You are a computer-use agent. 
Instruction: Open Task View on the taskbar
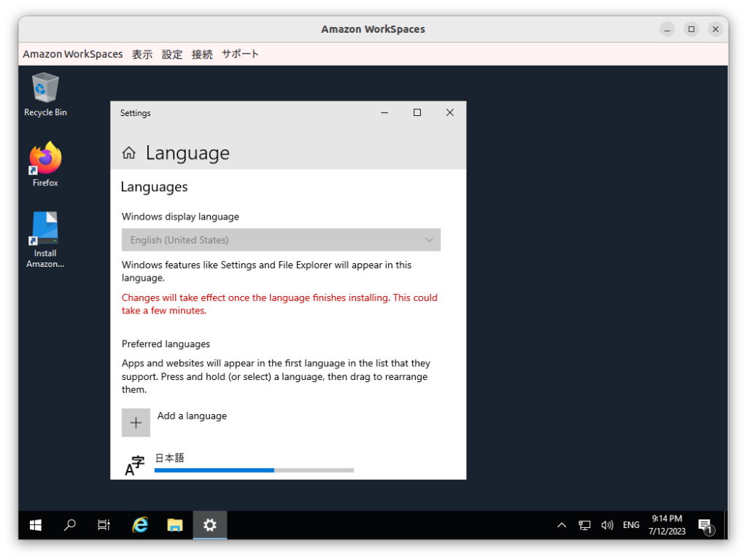pyautogui.click(x=104, y=524)
